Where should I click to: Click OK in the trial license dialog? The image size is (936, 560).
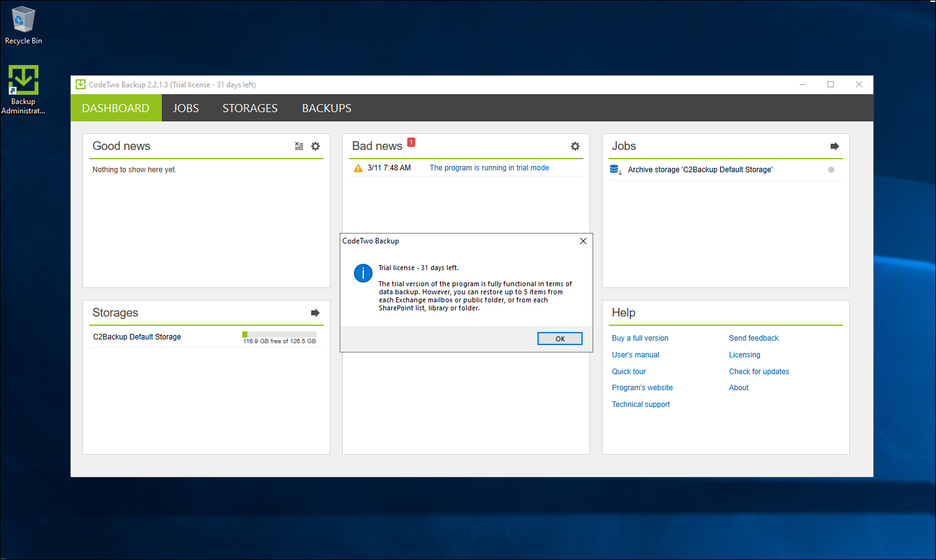pyautogui.click(x=559, y=339)
